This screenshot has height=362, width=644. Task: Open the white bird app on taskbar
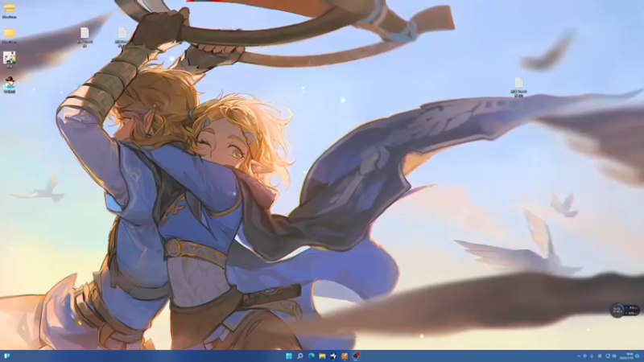pos(333,356)
